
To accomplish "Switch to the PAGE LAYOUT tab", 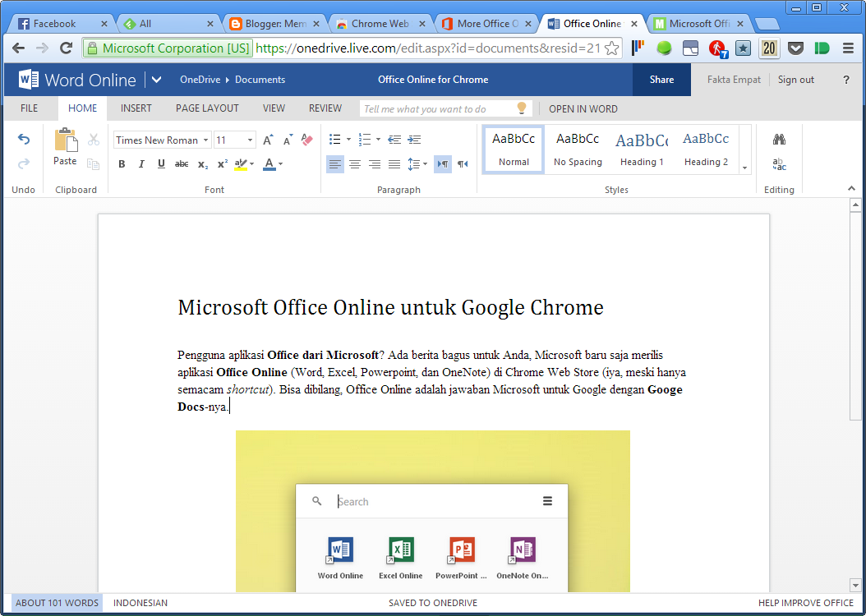I will pos(207,108).
